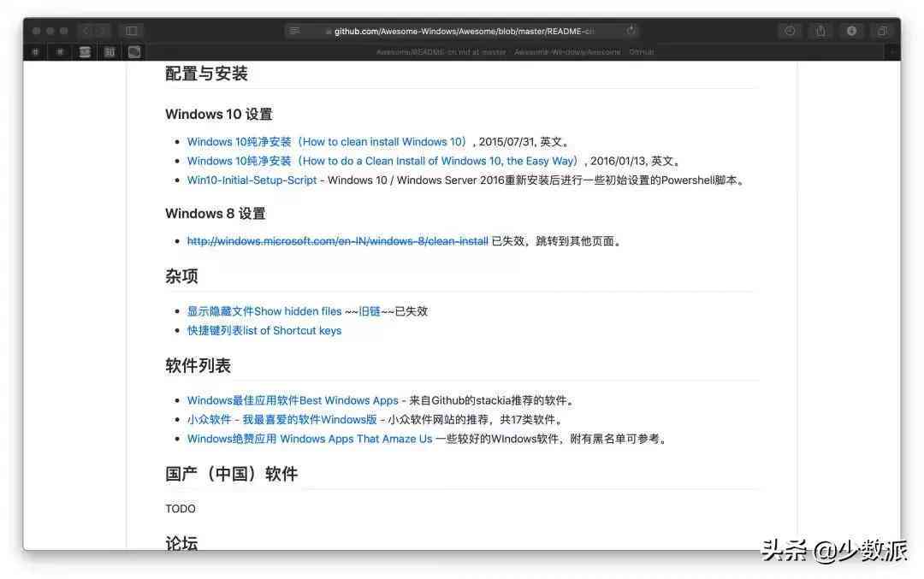Open the Win10-Initial-Setup-Script link
The height and width of the screenshot is (579, 924).
(252, 180)
